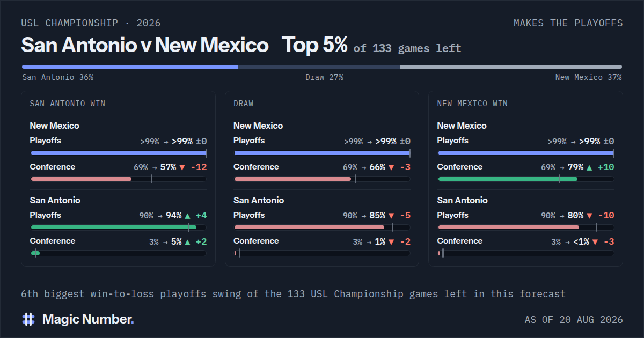644x338 pixels.
Task: Click red down arrow beside <1% Conference
Action: coord(595,242)
